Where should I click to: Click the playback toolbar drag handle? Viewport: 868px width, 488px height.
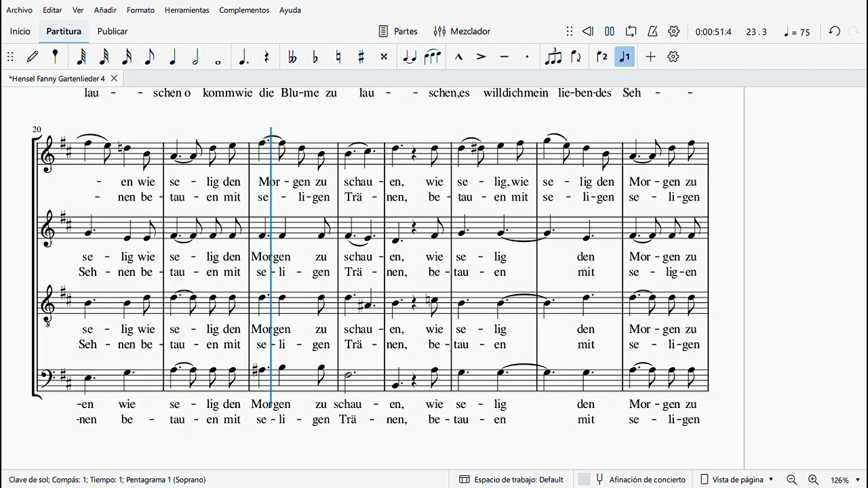(x=570, y=31)
